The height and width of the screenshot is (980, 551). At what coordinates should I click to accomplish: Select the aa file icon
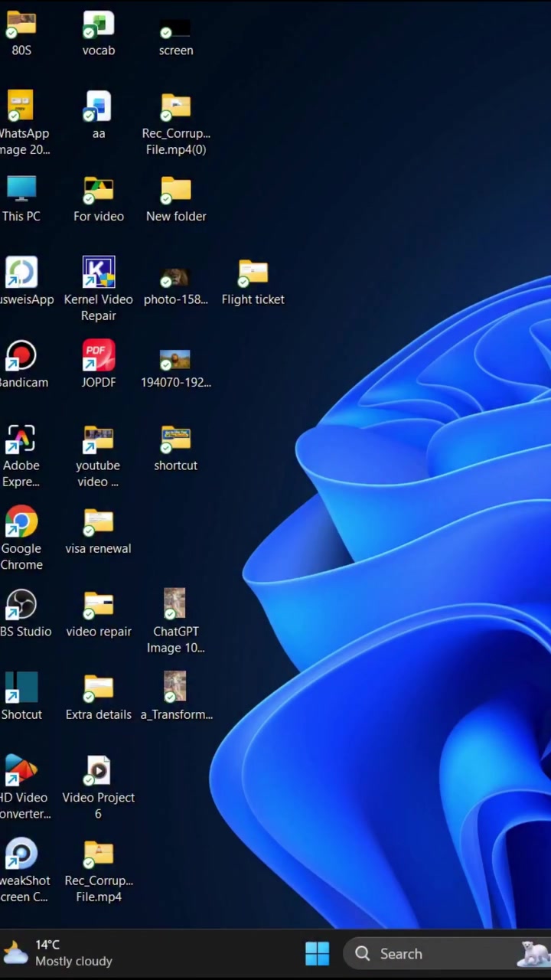(x=99, y=106)
